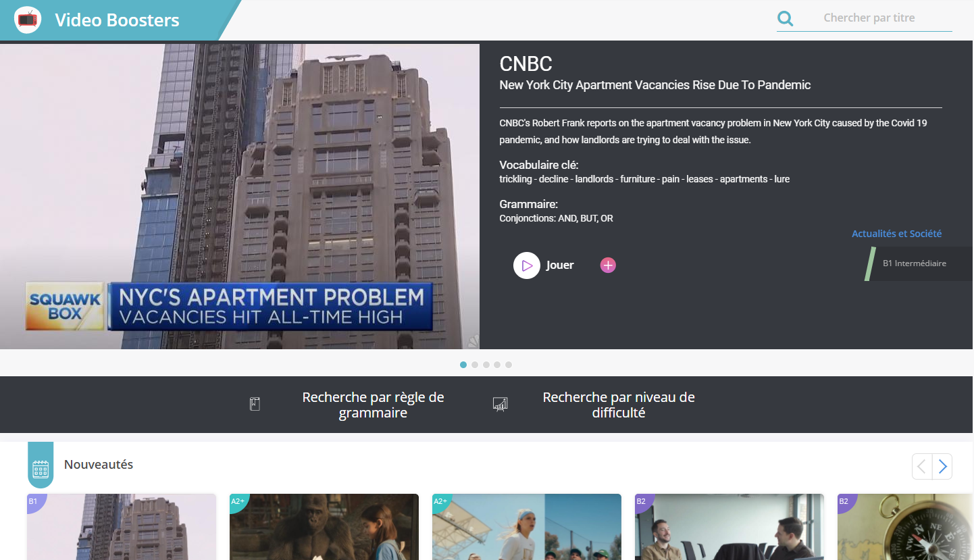Click the Nouveautés section heading
The image size is (974, 560).
pyautogui.click(x=99, y=465)
